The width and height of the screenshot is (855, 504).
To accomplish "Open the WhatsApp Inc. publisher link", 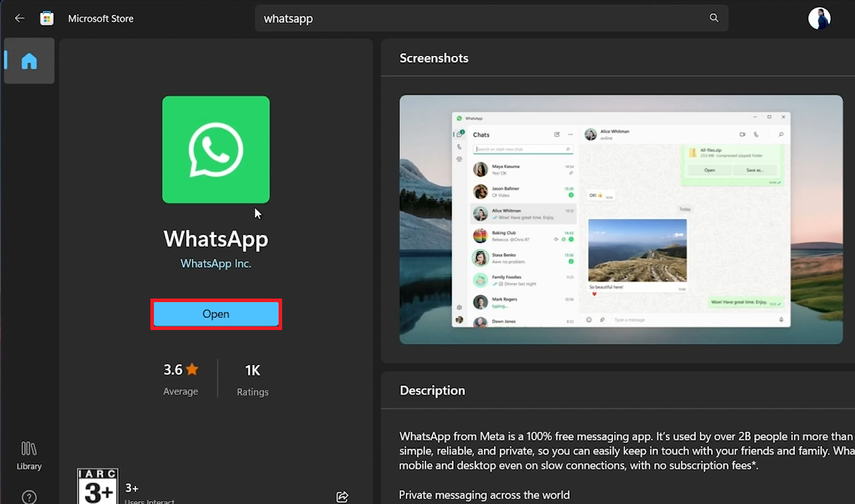I will 216,263.
